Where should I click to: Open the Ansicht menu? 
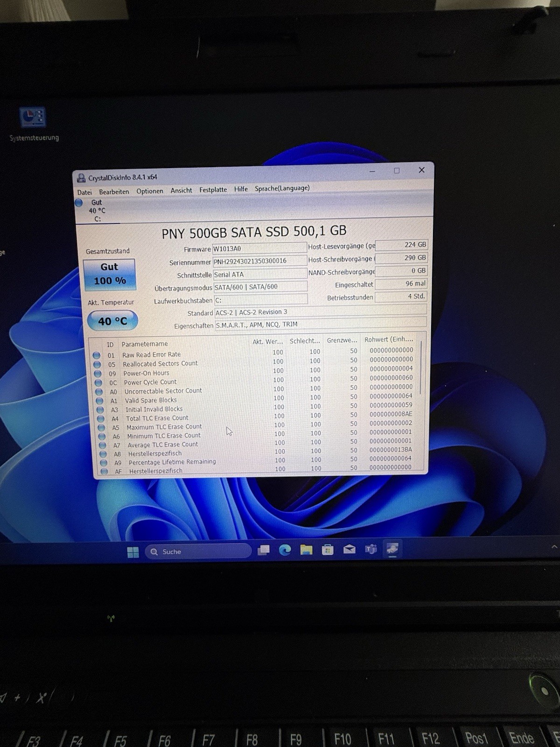(x=181, y=190)
